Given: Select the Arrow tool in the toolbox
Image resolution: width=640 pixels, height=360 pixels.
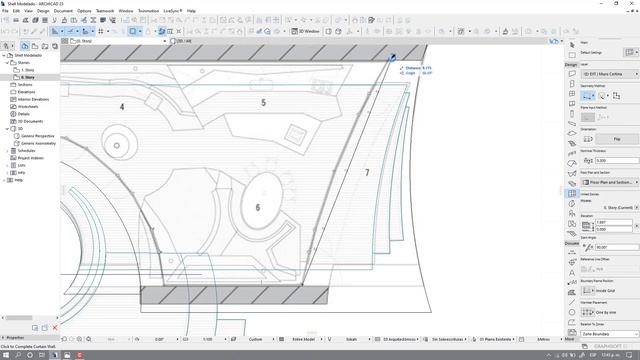Looking at the screenshot, I should point(572,44).
